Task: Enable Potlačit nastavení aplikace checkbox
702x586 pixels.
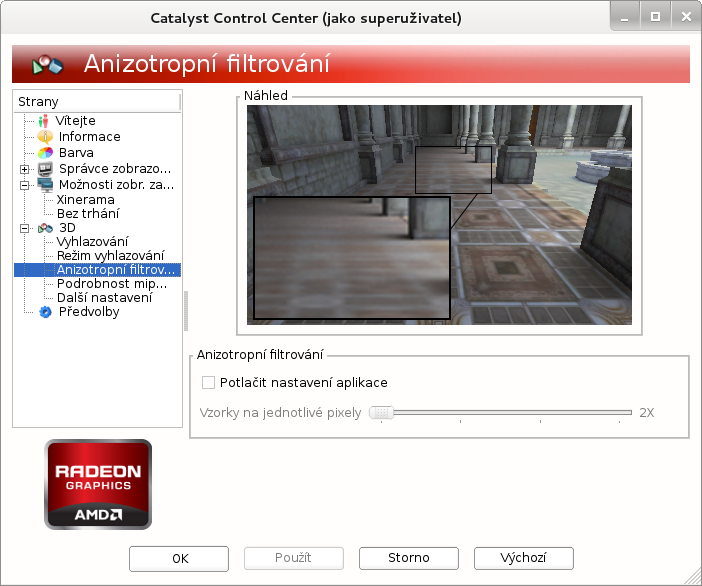Action: click(x=208, y=383)
